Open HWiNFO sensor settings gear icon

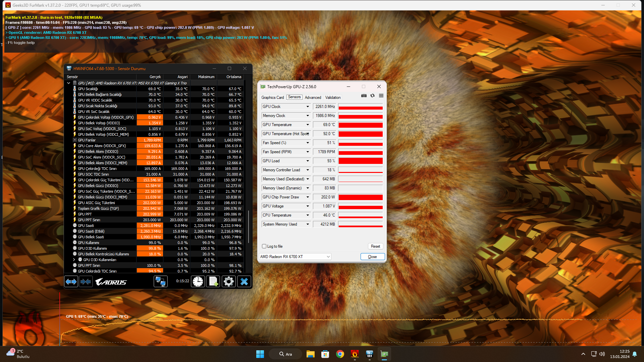[x=228, y=282]
